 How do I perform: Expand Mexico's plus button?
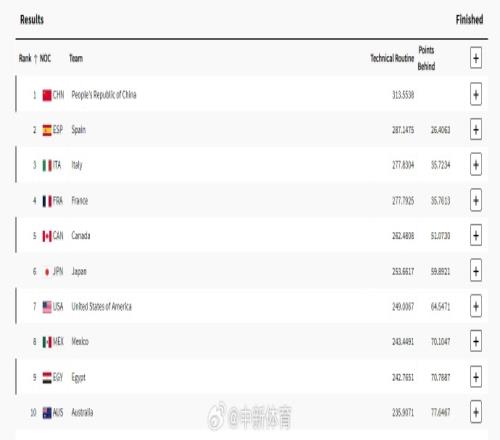coord(476,341)
